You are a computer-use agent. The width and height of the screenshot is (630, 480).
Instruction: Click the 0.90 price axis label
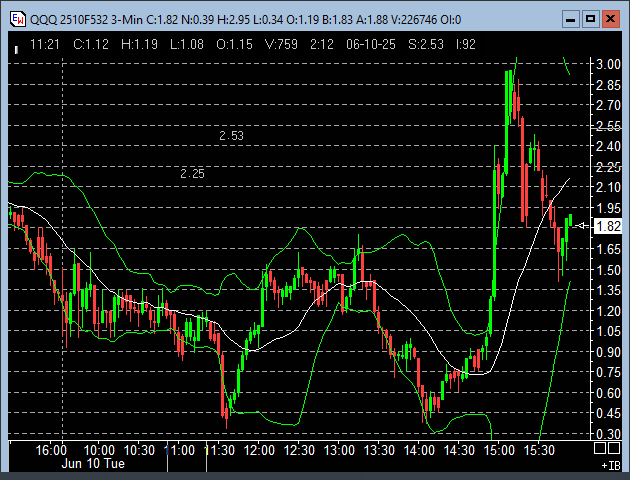(608, 352)
